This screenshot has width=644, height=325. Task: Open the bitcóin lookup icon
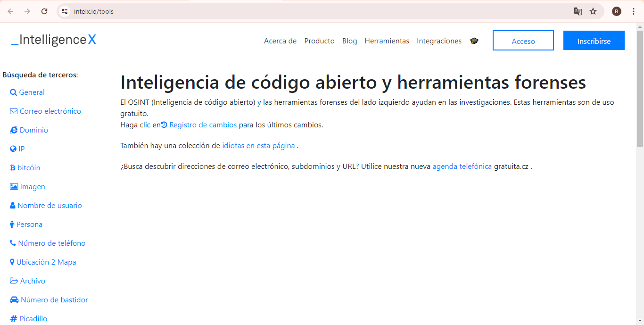[x=13, y=167]
